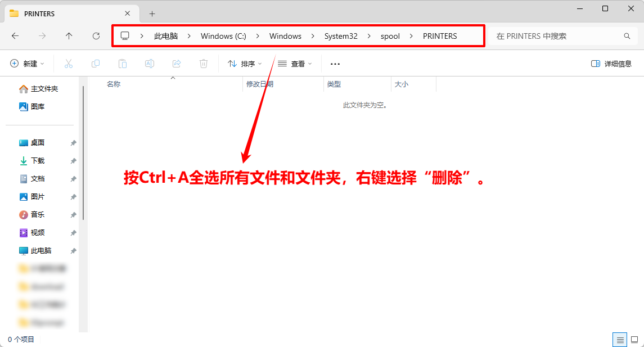Open 下载 in the sidebar
The width and height of the screenshot is (644, 347).
click(x=32, y=160)
